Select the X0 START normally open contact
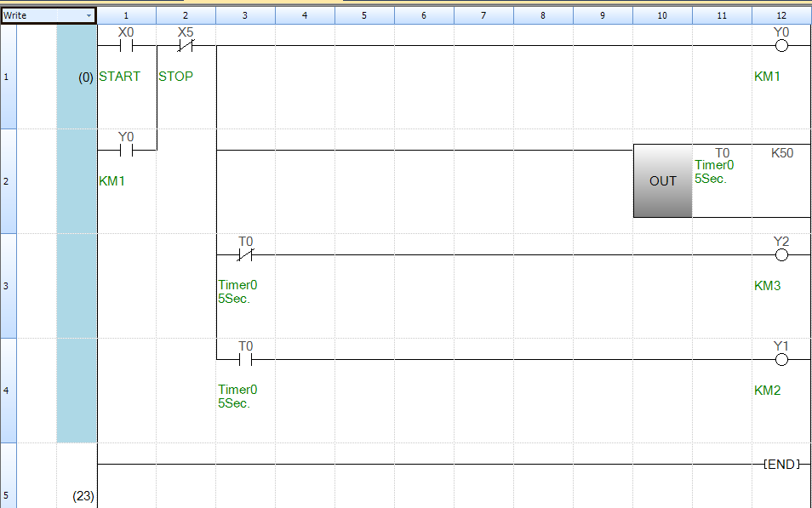 (x=126, y=46)
